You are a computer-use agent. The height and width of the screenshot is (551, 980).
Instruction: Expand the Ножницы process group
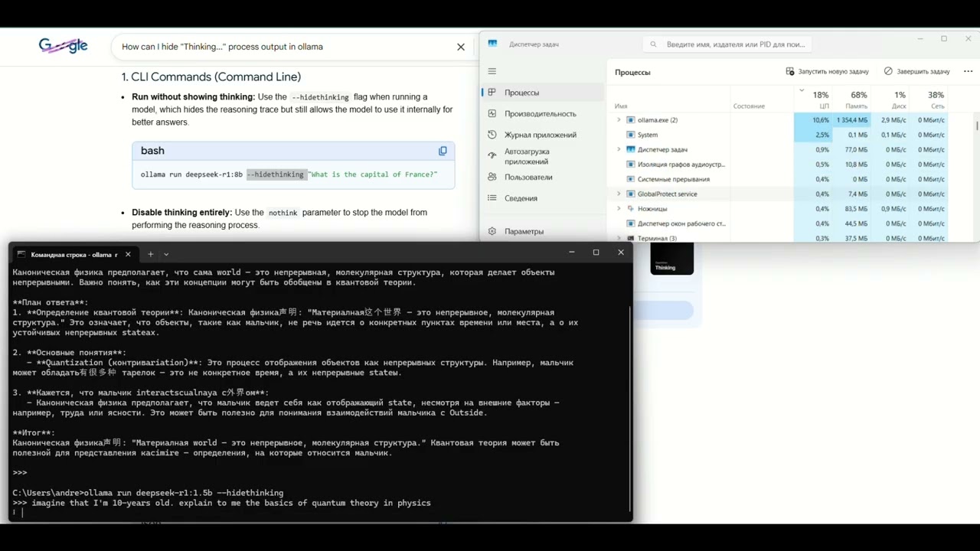point(619,209)
